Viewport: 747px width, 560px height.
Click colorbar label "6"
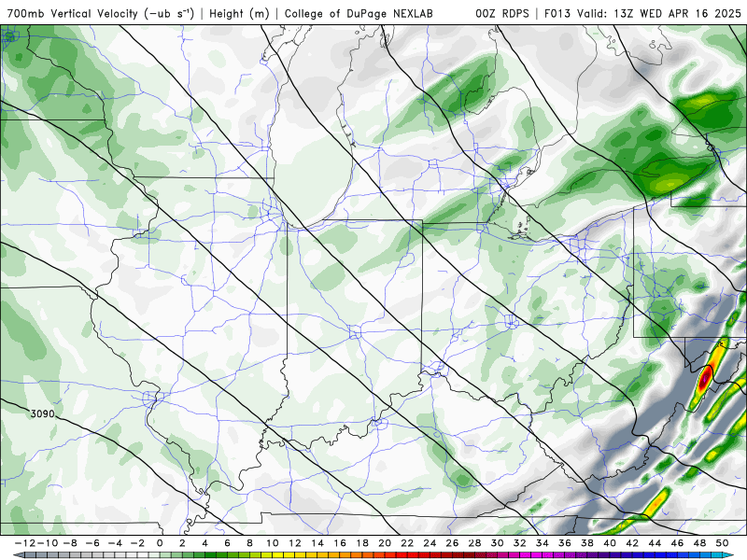(227, 543)
